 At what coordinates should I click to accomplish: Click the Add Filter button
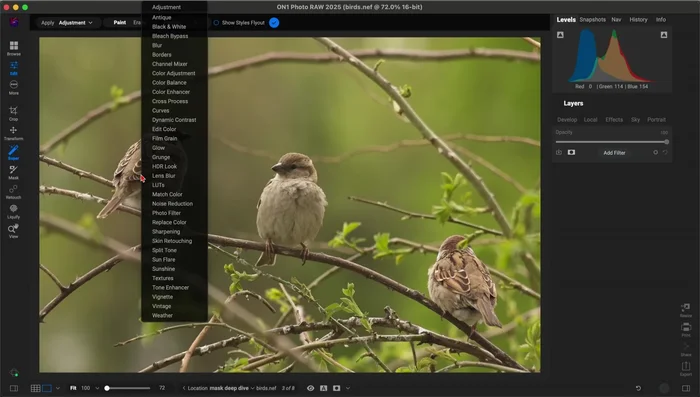[614, 153]
